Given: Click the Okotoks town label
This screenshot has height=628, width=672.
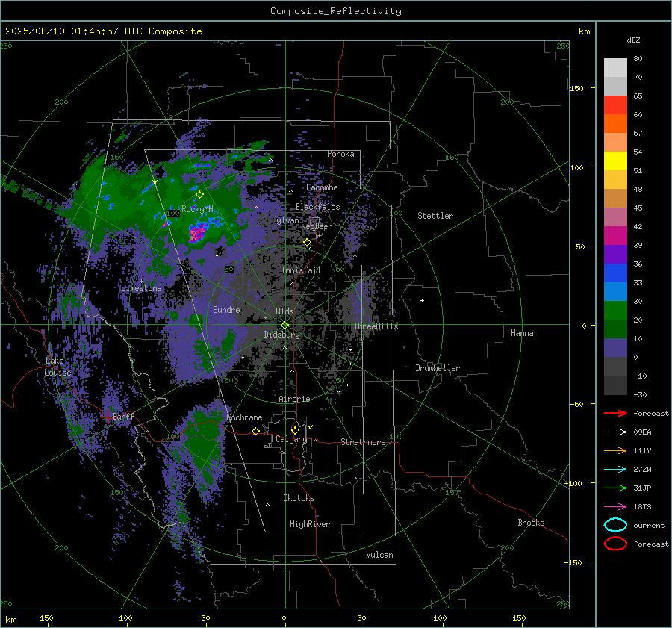Looking at the screenshot, I should pyautogui.click(x=299, y=498).
